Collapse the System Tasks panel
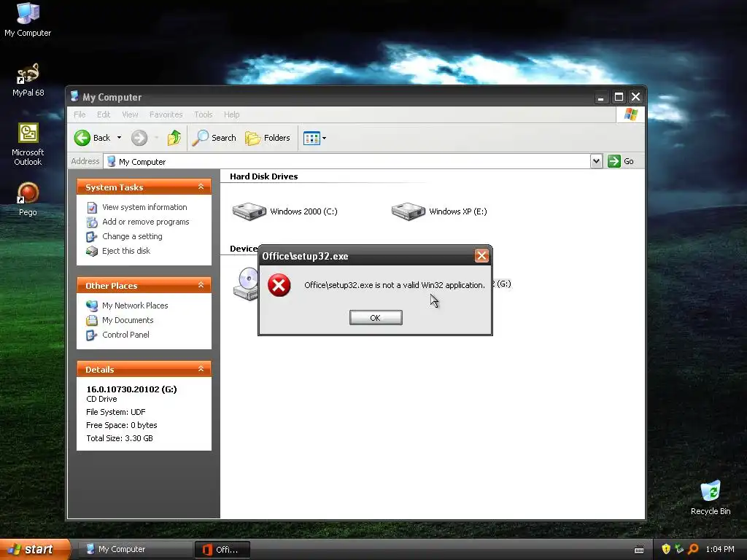Screen dimensions: 747x560 pos(201,187)
